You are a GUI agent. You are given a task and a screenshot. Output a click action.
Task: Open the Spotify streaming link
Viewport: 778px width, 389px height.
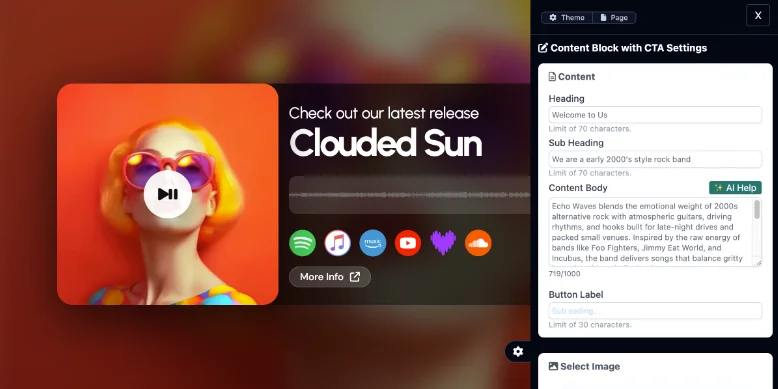click(302, 243)
